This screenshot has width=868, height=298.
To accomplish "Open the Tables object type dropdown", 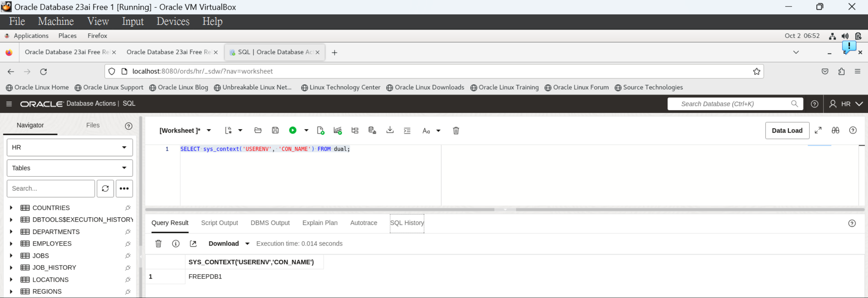I will 70,168.
